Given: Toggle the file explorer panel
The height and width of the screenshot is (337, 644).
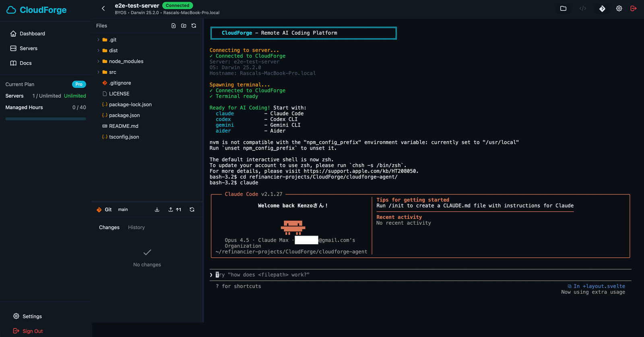Looking at the screenshot, I should [563, 8].
